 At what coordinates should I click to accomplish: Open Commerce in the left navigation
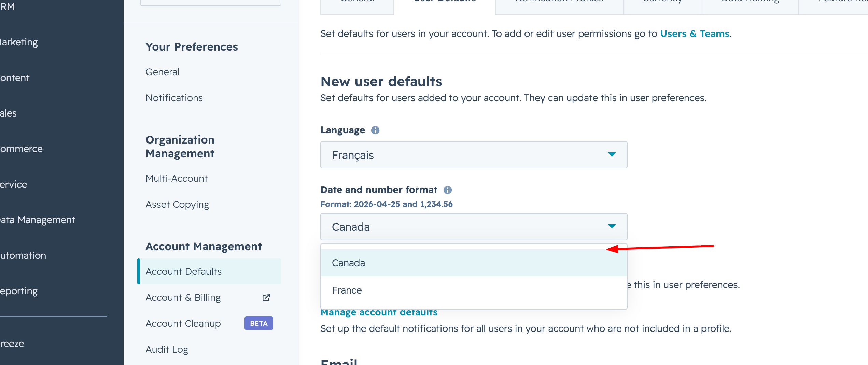[21, 149]
